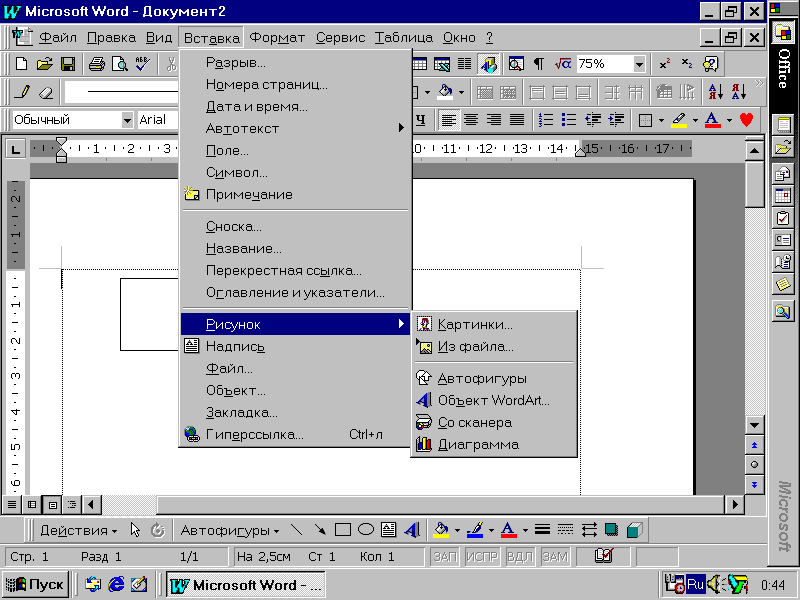Insert equation with the √α icon
This screenshot has height=600, width=800.
562,64
